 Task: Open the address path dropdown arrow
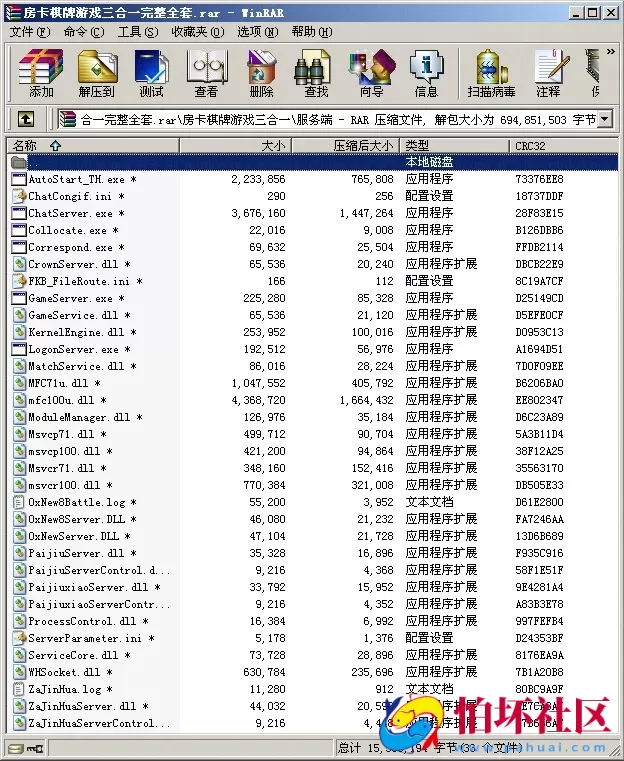(605, 118)
